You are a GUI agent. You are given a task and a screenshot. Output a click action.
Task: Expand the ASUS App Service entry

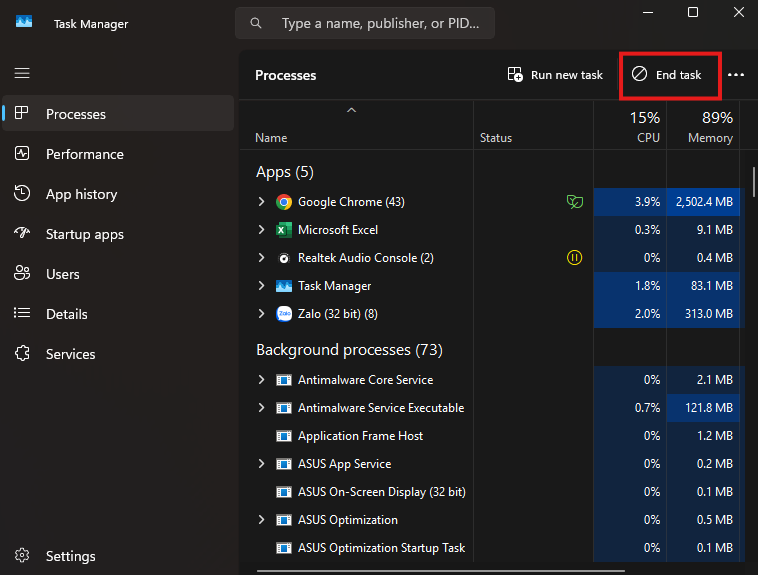(262, 464)
